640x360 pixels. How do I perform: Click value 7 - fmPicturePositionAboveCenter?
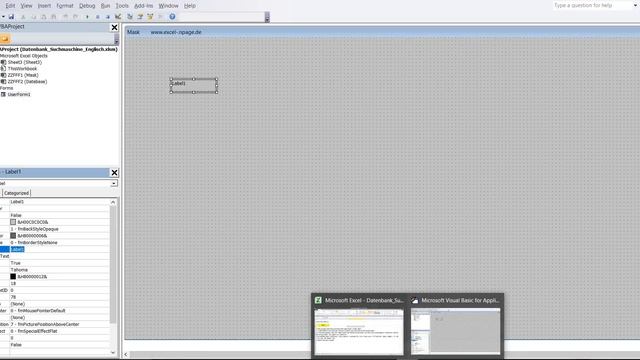45,324
